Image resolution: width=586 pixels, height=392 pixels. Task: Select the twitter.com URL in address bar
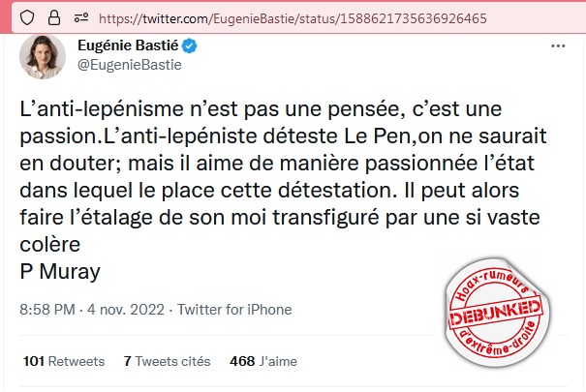pos(291,18)
